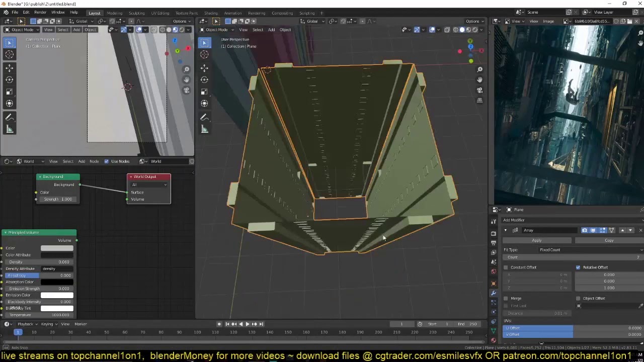Open the Image menu in image editor
Viewport: 644px width, 362px height.
tap(548, 21)
